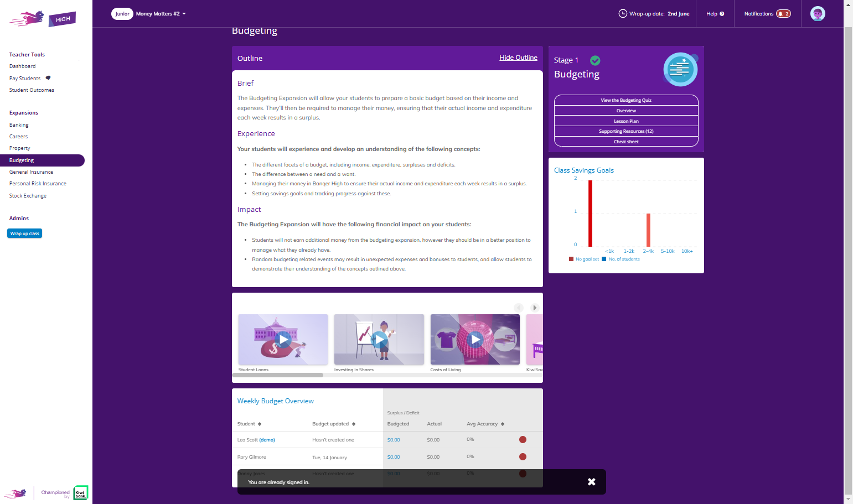This screenshot has width=853, height=504.
Task: Click the page vertical scrollbar
Action: point(848,260)
